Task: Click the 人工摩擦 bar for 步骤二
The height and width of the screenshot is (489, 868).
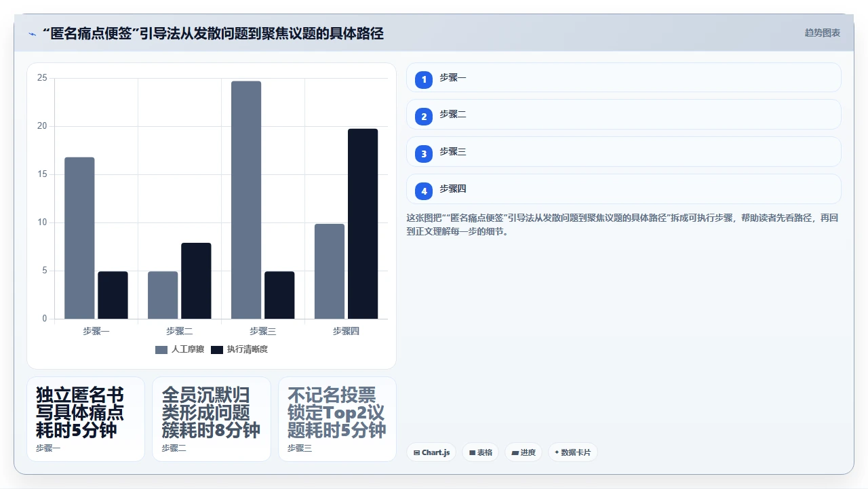Action: 163,295
